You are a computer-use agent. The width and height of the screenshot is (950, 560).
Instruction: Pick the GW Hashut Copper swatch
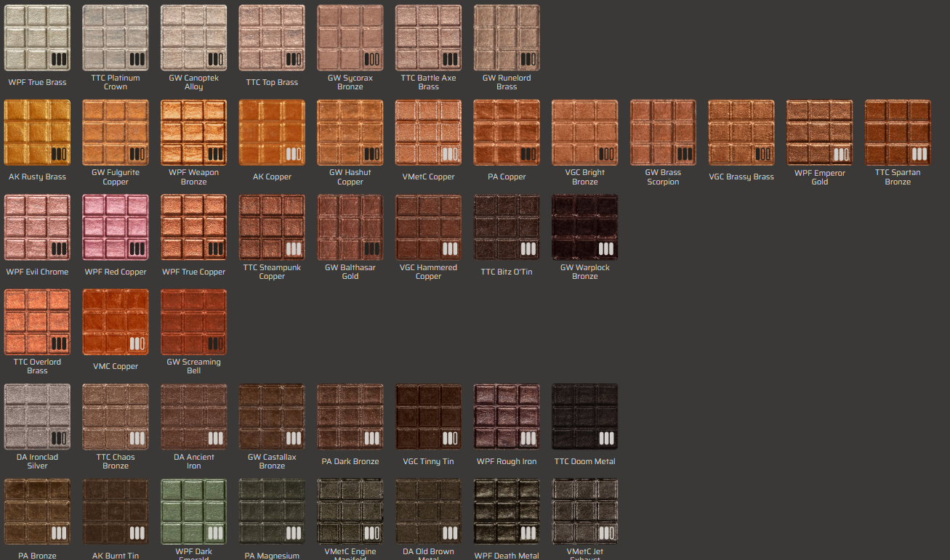pyautogui.click(x=350, y=133)
